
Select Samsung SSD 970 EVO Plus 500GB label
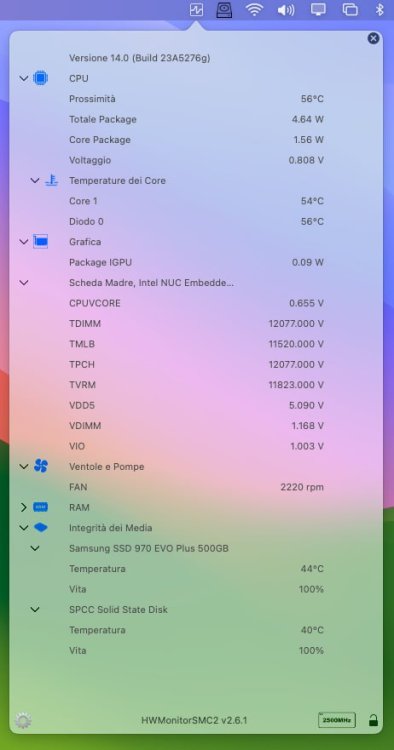[149, 548]
